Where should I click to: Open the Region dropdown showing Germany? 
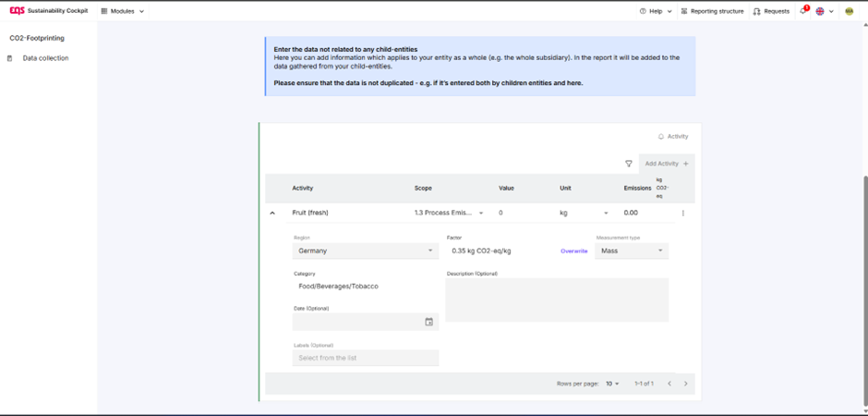pos(366,251)
